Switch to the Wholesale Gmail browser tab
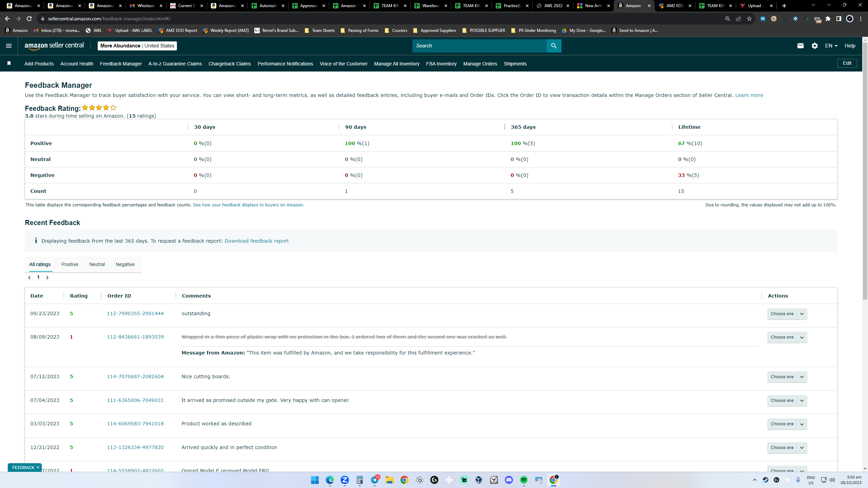The image size is (868, 488). tap(146, 6)
